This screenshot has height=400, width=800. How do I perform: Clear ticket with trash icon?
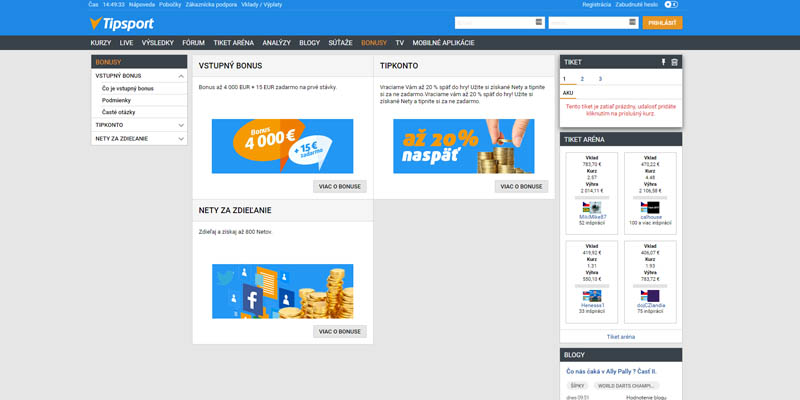click(x=674, y=62)
